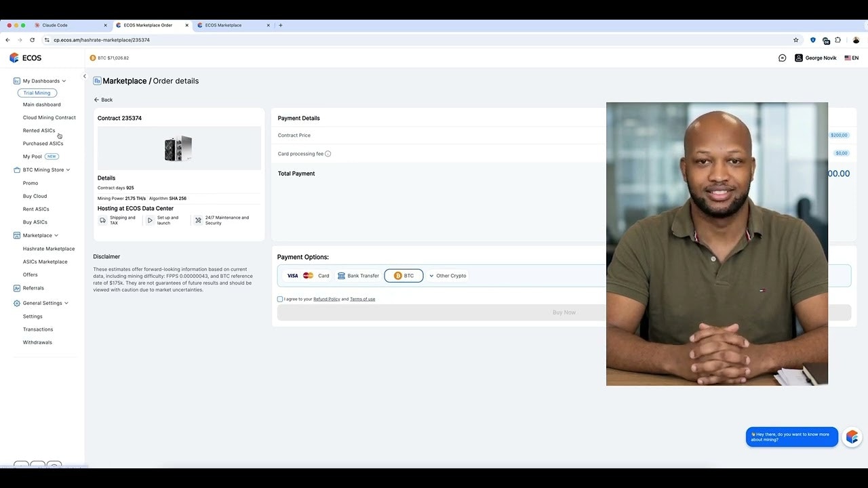The height and width of the screenshot is (488, 868).
Task: Open the browser Extensions puzzle icon
Action: click(x=838, y=40)
